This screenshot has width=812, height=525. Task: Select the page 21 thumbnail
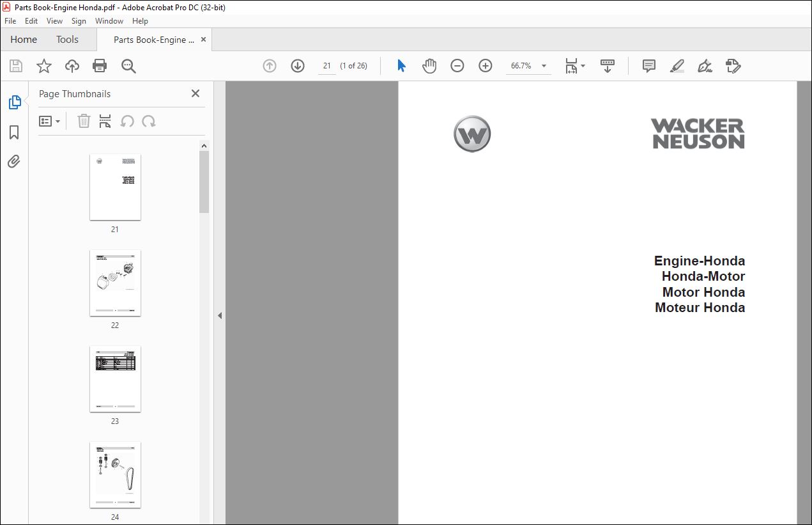[115, 187]
